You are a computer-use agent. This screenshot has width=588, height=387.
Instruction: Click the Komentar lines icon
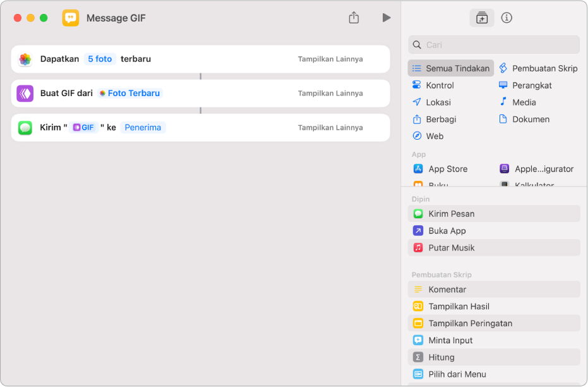click(x=418, y=290)
